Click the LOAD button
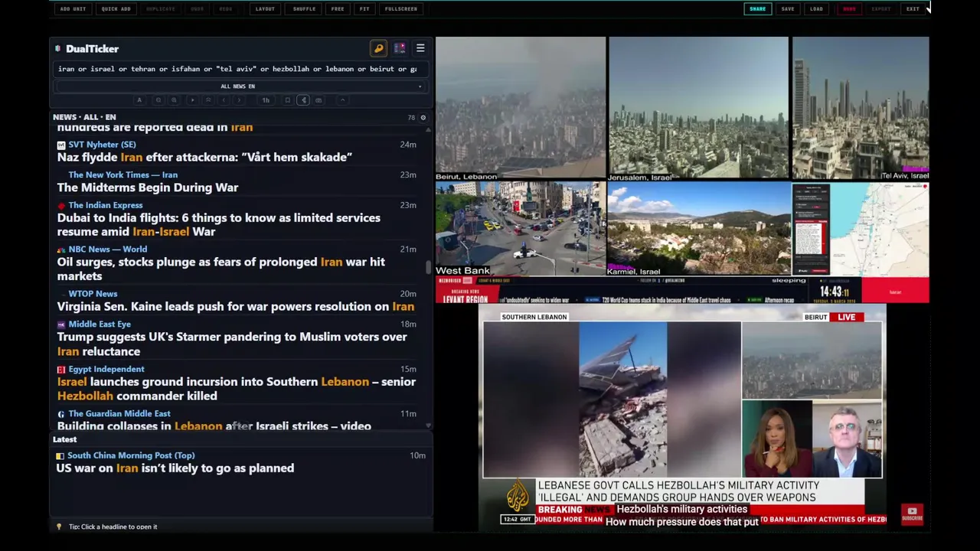This screenshot has height=551, width=980. [x=817, y=9]
